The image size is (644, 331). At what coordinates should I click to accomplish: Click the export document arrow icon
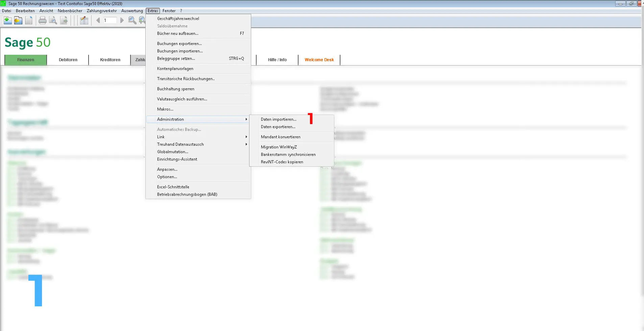tap(64, 21)
